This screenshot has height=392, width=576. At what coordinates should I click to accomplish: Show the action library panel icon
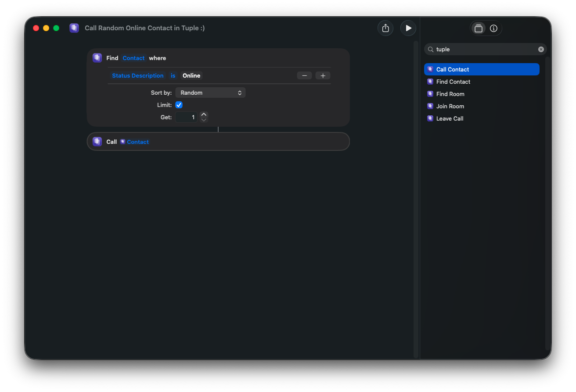479,29
